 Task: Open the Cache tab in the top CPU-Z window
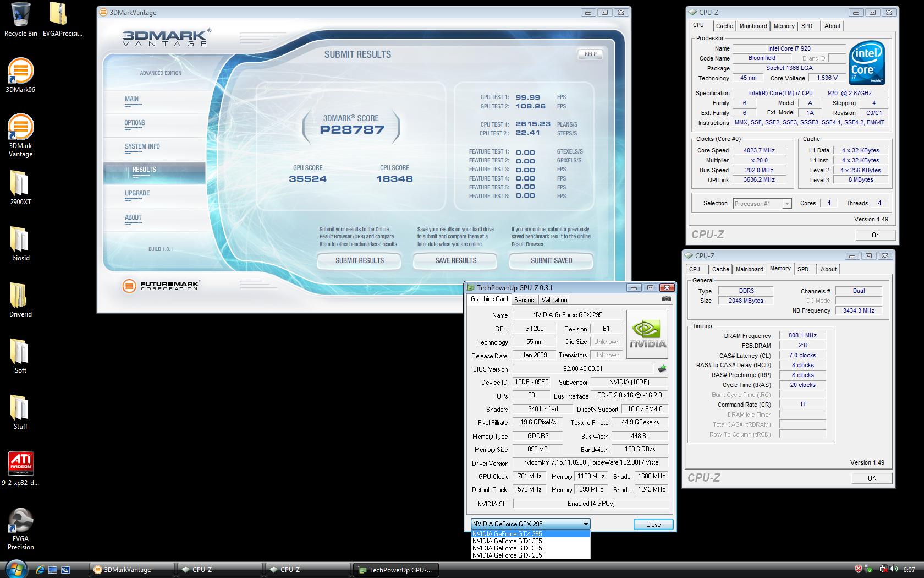(x=724, y=26)
